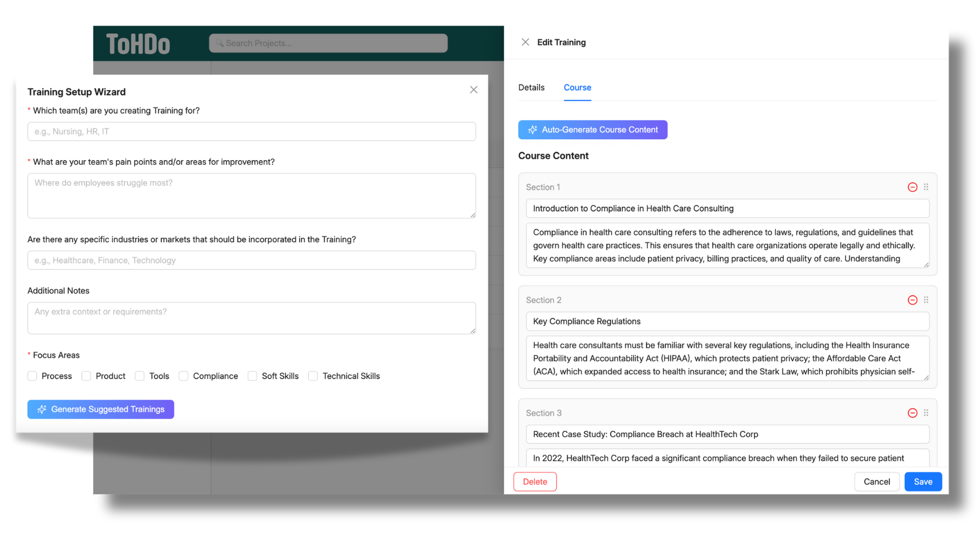Screen dimensions: 980x551
Task: Switch to the Details tab
Action: (x=531, y=88)
